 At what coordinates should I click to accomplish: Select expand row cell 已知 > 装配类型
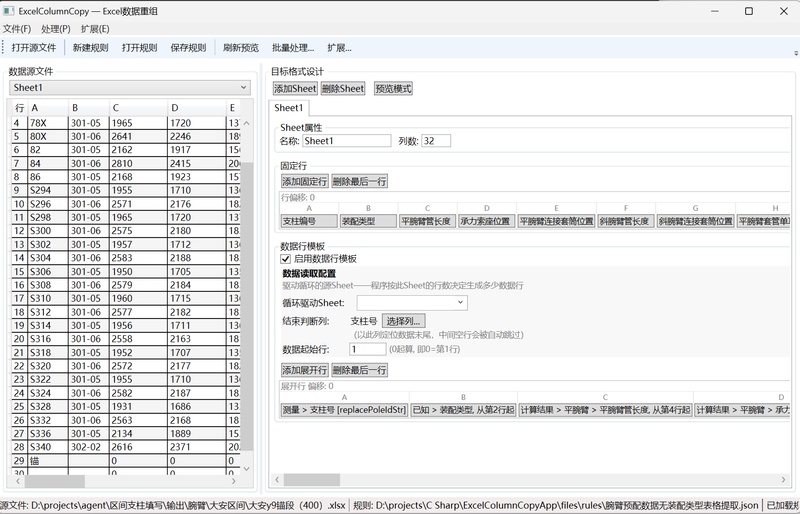click(463, 410)
